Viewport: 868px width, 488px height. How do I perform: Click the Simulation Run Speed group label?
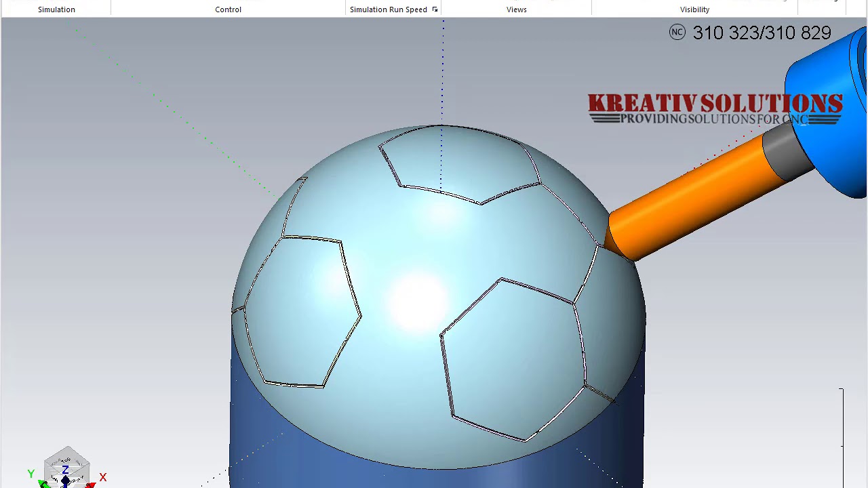tap(389, 9)
